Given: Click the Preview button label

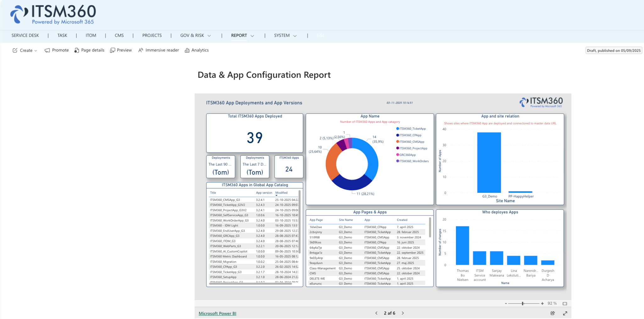Looking at the screenshot, I should [x=124, y=50].
